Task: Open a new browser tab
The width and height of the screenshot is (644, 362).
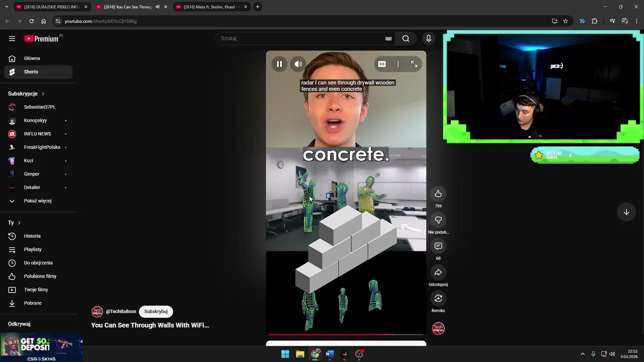Action: coord(258,7)
